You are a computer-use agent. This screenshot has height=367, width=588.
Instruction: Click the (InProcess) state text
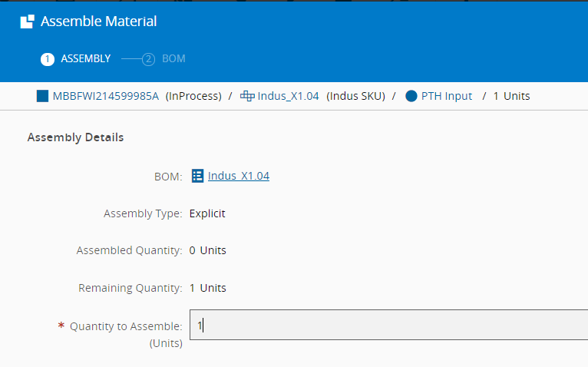pos(193,96)
